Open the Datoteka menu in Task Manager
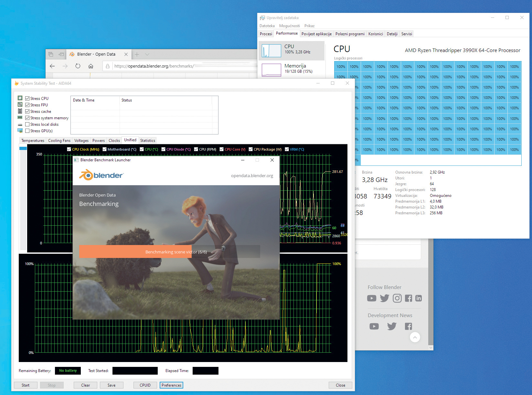The image size is (532, 395). pyautogui.click(x=267, y=26)
